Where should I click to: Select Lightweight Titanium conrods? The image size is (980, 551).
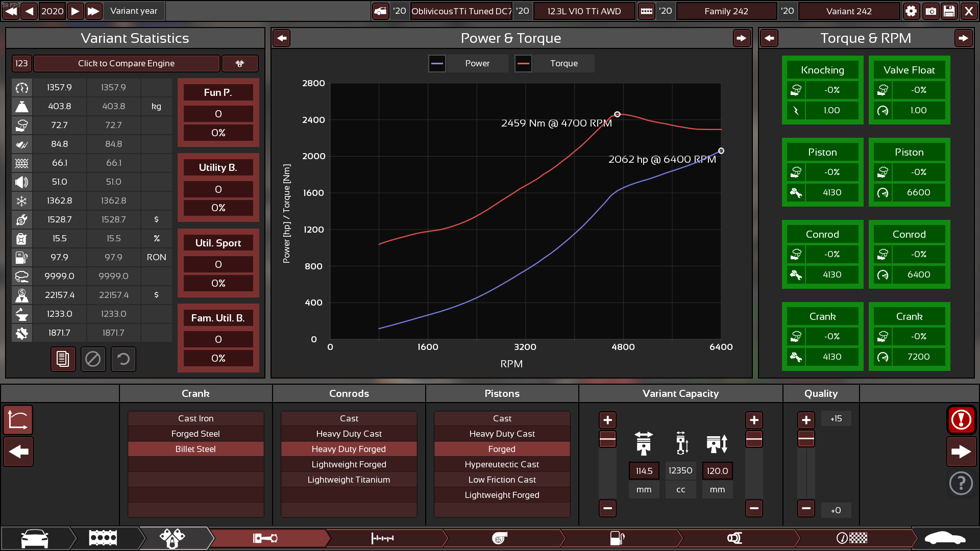tap(349, 480)
